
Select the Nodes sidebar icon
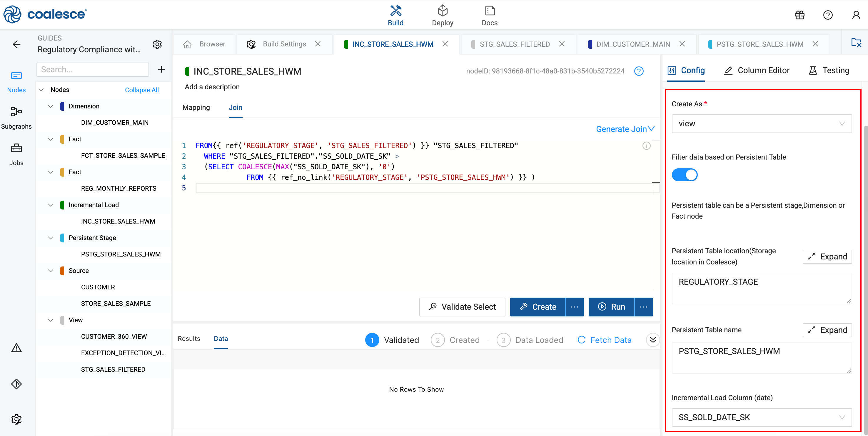point(16,82)
